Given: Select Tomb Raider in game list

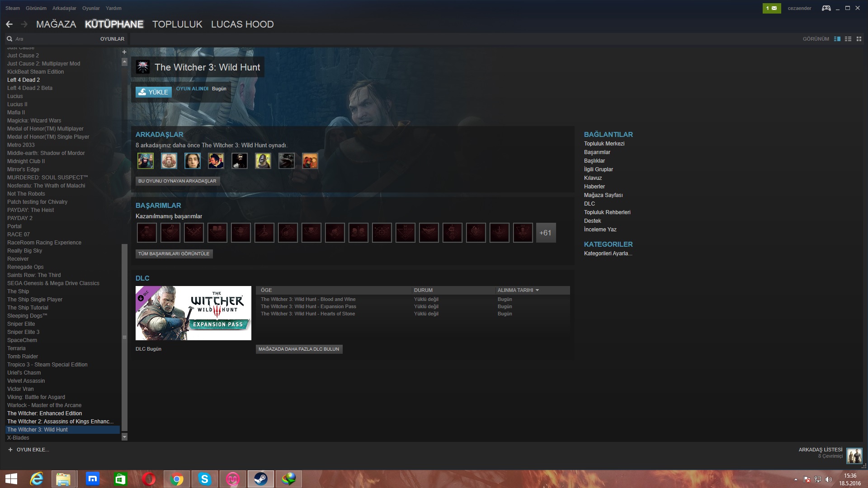Looking at the screenshot, I should 23,357.
